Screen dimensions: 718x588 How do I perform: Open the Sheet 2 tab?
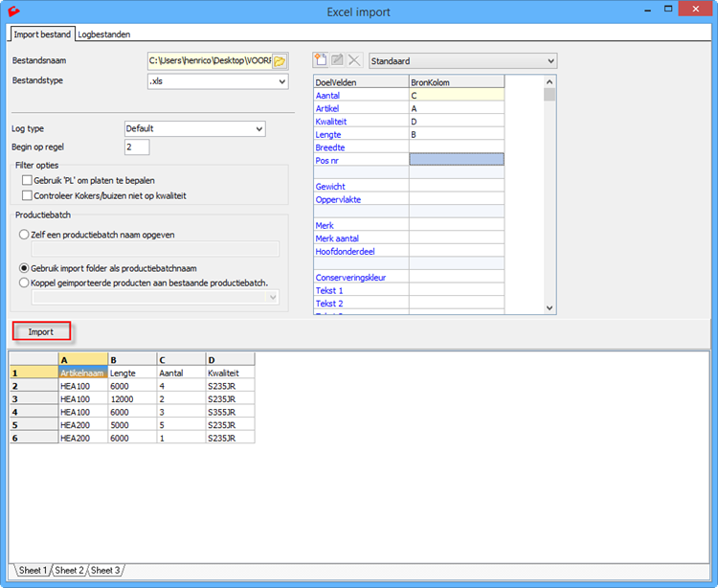(x=69, y=570)
